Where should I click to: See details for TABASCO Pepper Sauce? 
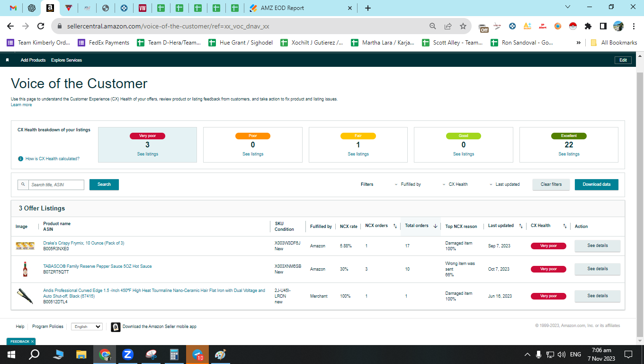coord(598,269)
